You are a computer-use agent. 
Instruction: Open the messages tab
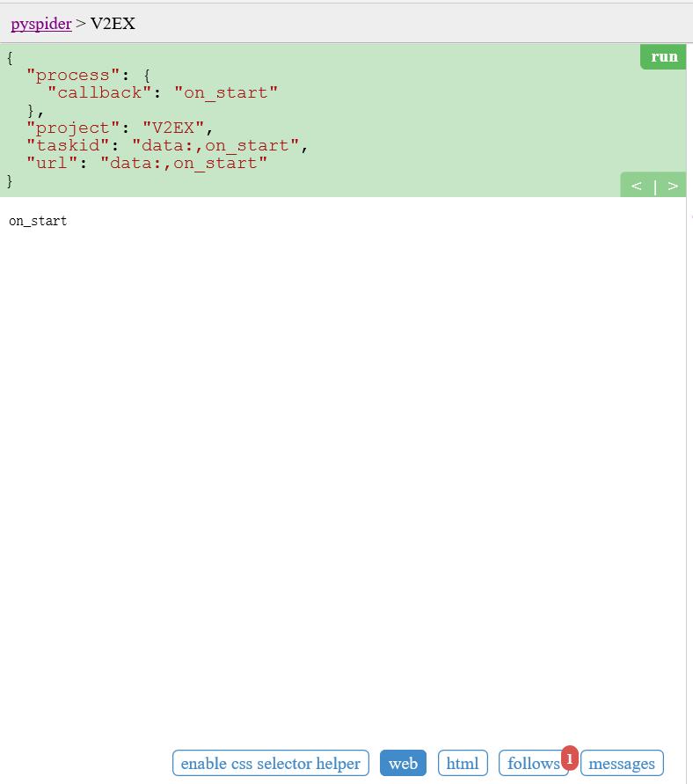point(622,764)
